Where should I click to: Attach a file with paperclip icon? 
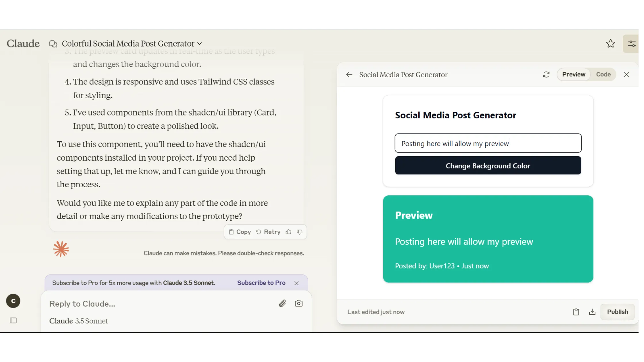coord(282,304)
